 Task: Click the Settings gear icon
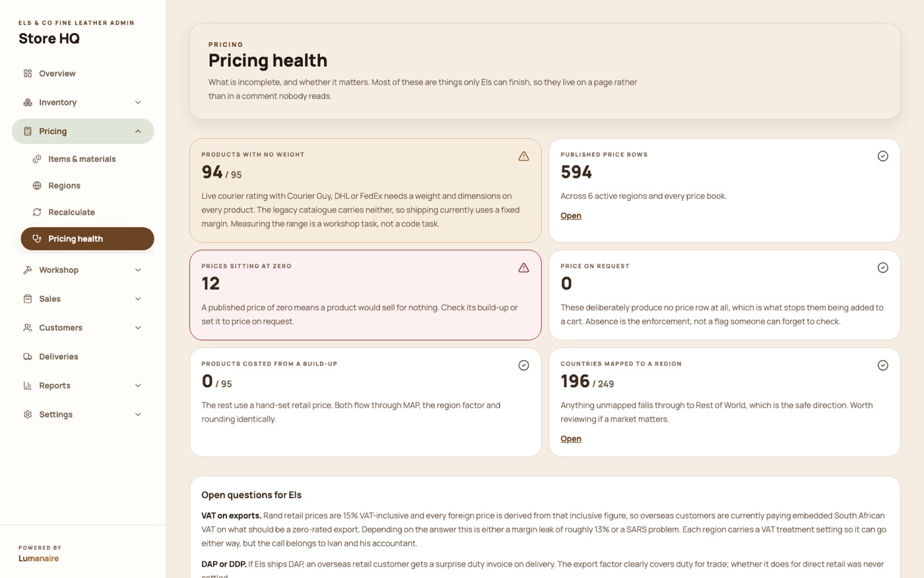28,415
